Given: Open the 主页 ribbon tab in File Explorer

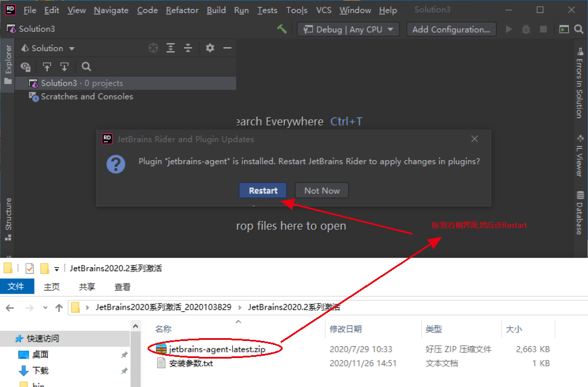Looking at the screenshot, I should (x=52, y=287).
